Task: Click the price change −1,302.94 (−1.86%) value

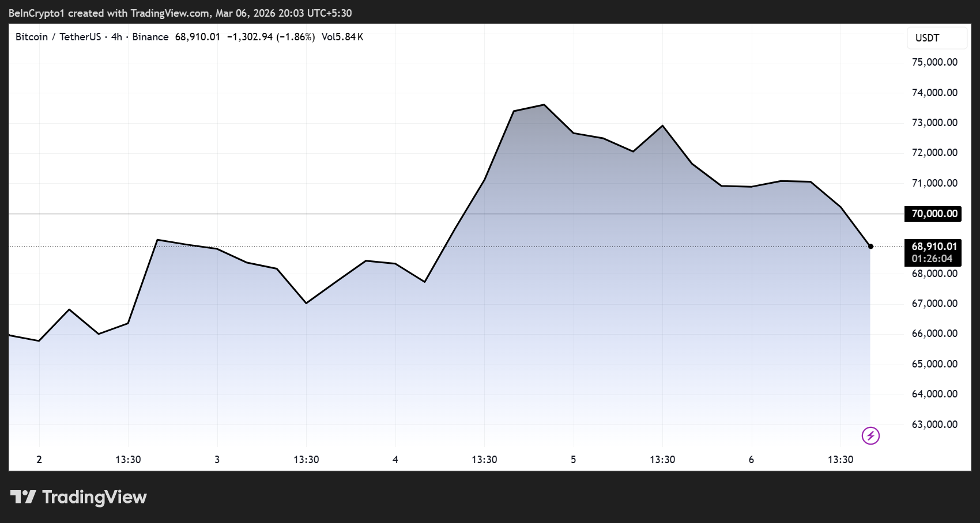Action: point(271,37)
